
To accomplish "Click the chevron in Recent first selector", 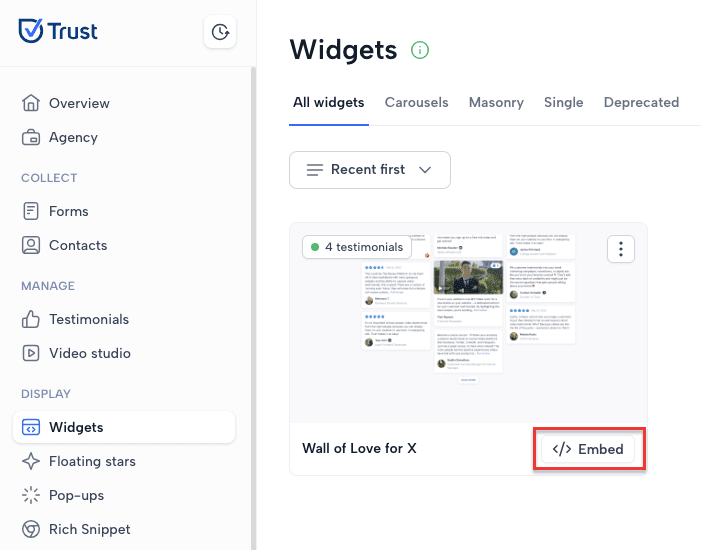I will click(425, 170).
